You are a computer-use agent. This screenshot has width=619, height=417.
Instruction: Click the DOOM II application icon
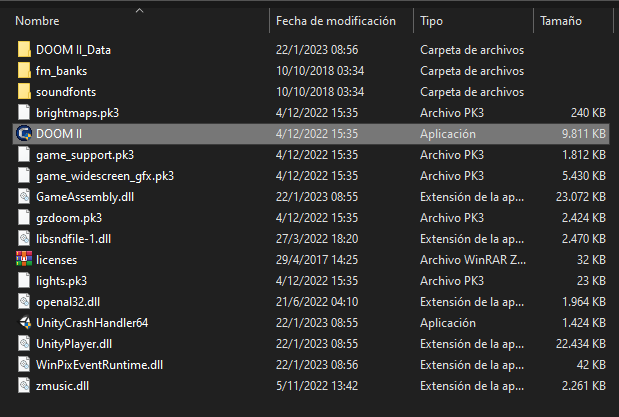click(24, 134)
